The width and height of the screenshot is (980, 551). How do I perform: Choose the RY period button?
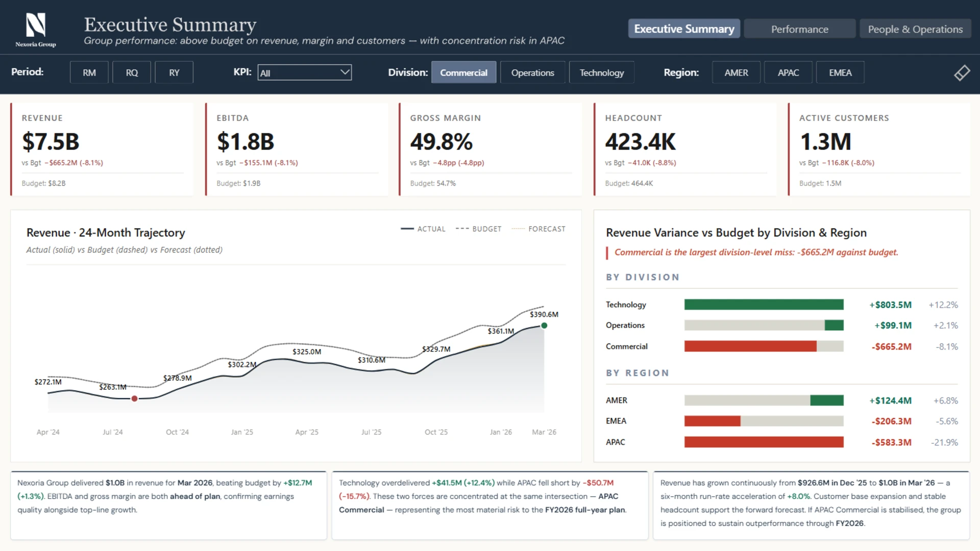(174, 72)
